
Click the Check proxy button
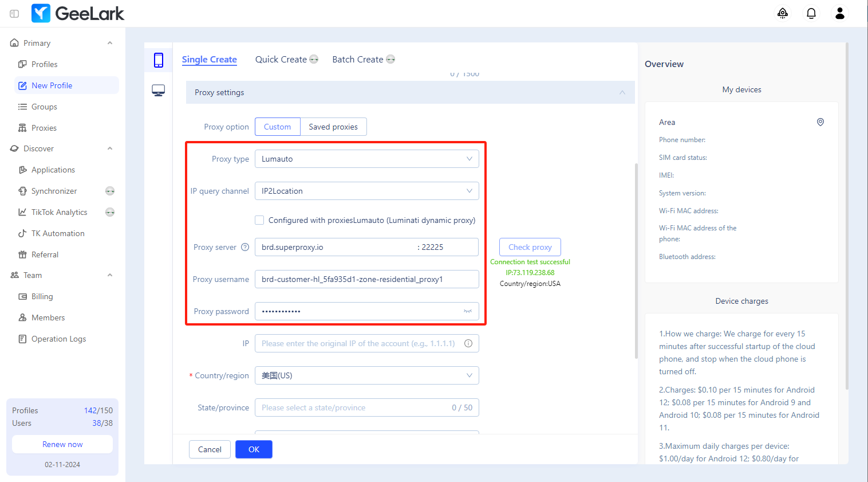(530, 247)
